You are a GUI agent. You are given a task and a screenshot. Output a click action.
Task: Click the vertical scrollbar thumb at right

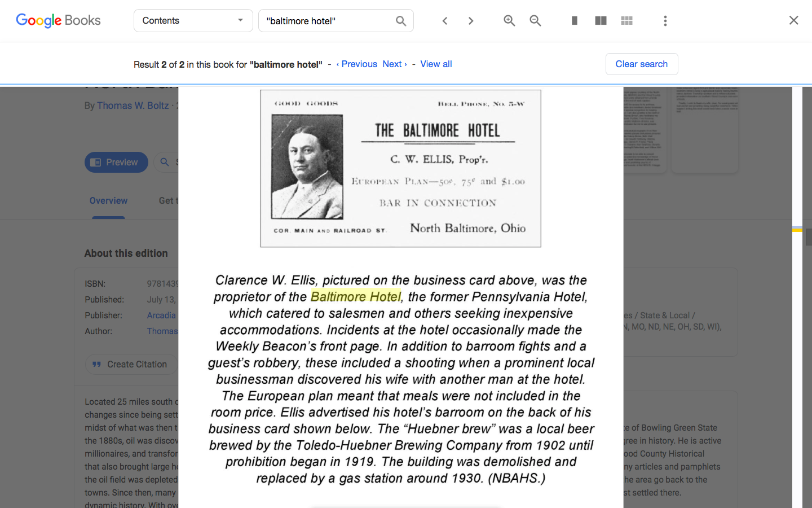pyautogui.click(x=809, y=237)
